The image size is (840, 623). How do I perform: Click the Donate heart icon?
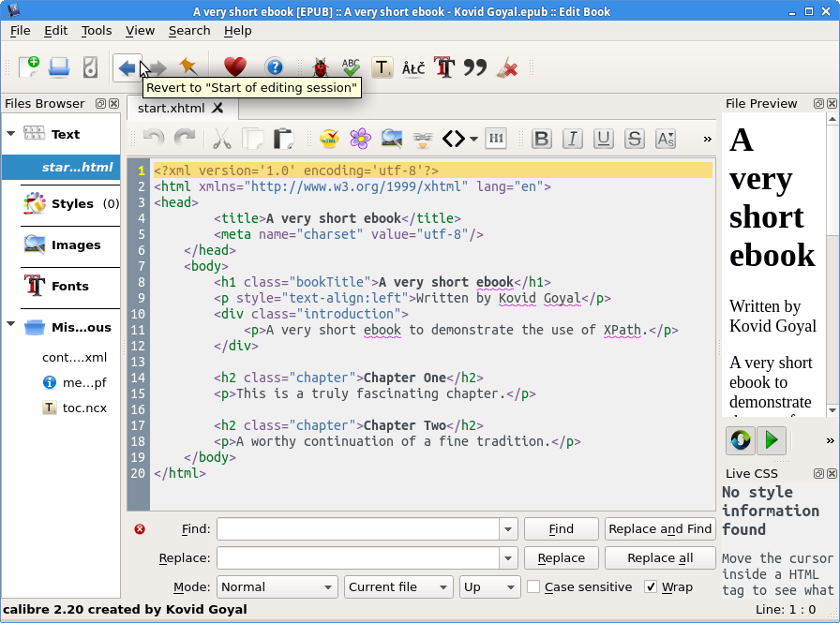[234, 67]
